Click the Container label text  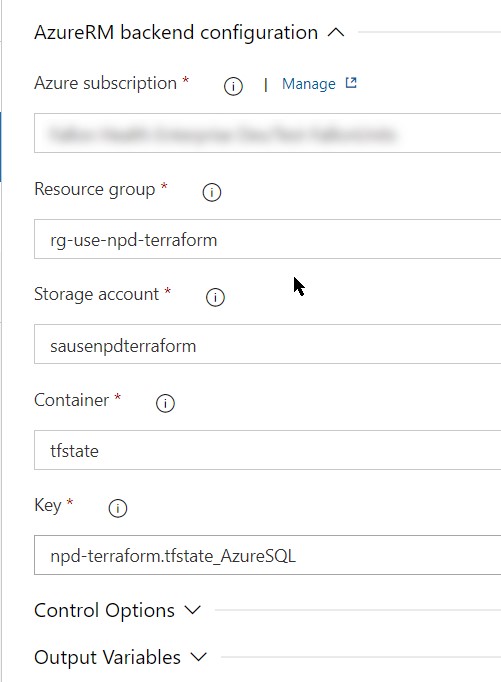[71, 400]
